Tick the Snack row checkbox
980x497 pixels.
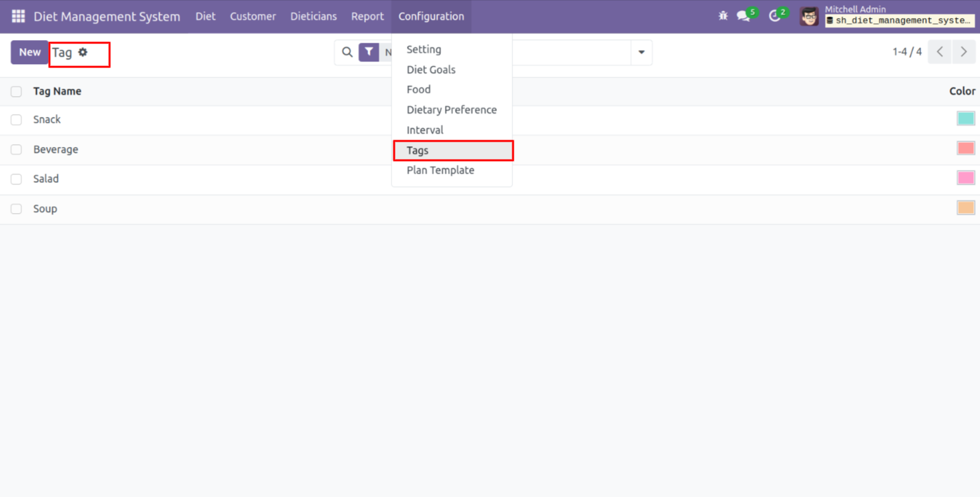(x=17, y=120)
